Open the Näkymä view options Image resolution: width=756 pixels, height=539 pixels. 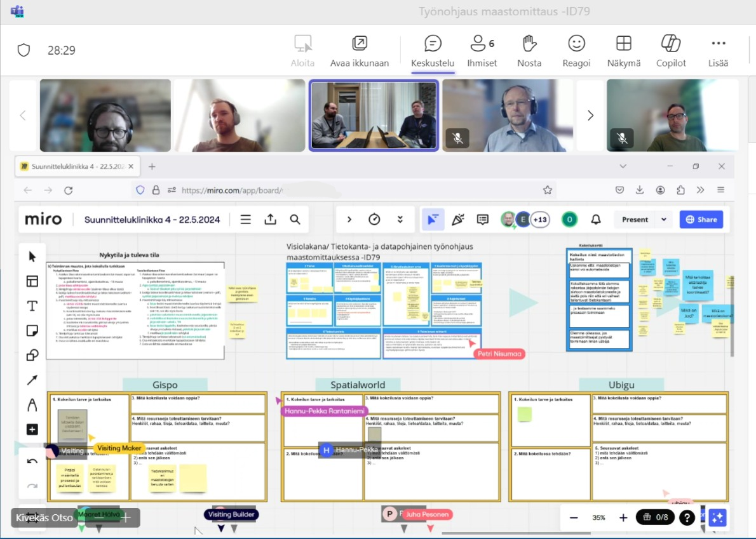click(x=623, y=51)
